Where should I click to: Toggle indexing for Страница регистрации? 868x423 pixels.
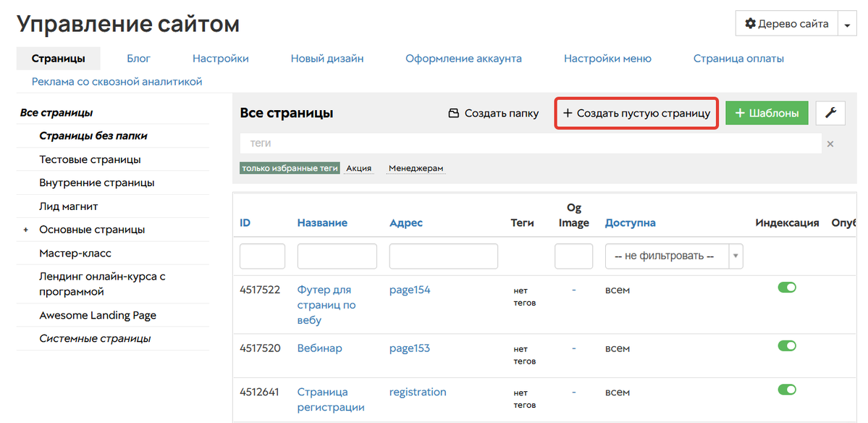(787, 389)
